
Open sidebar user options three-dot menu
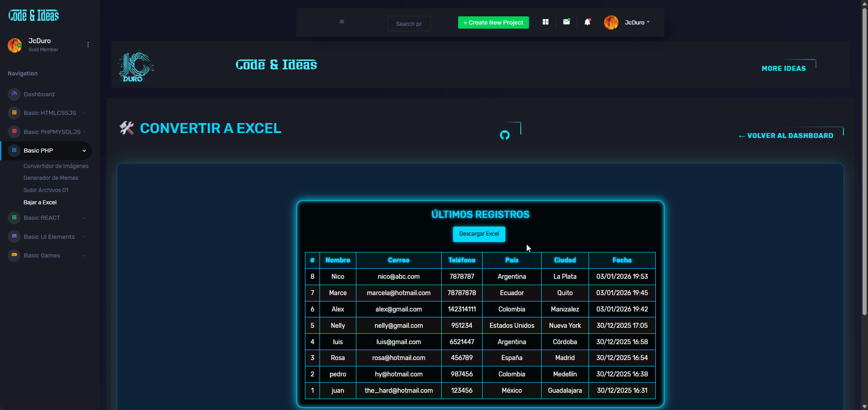(x=88, y=44)
